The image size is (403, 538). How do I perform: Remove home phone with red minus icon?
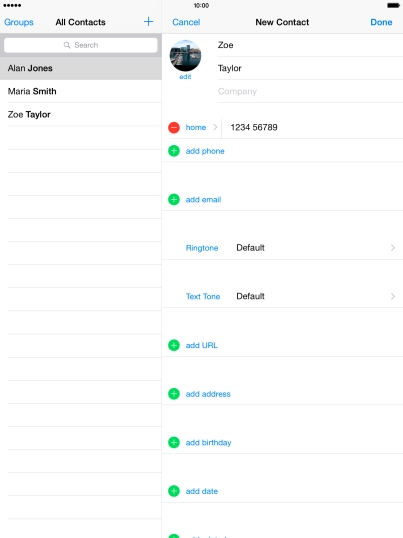point(174,127)
